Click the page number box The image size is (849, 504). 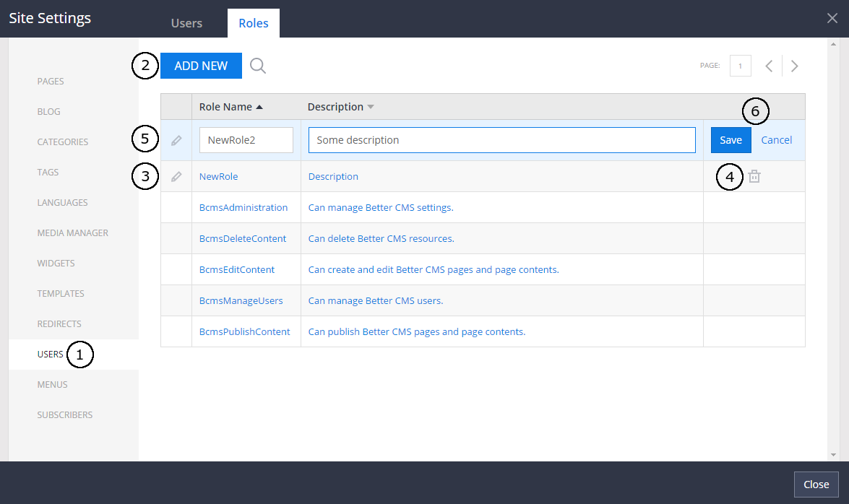click(740, 66)
